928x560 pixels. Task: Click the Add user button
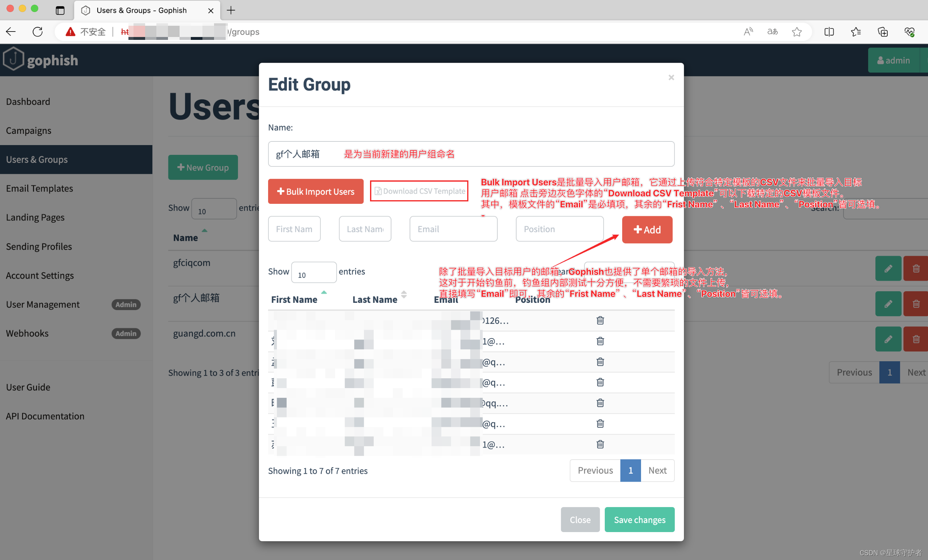click(647, 229)
